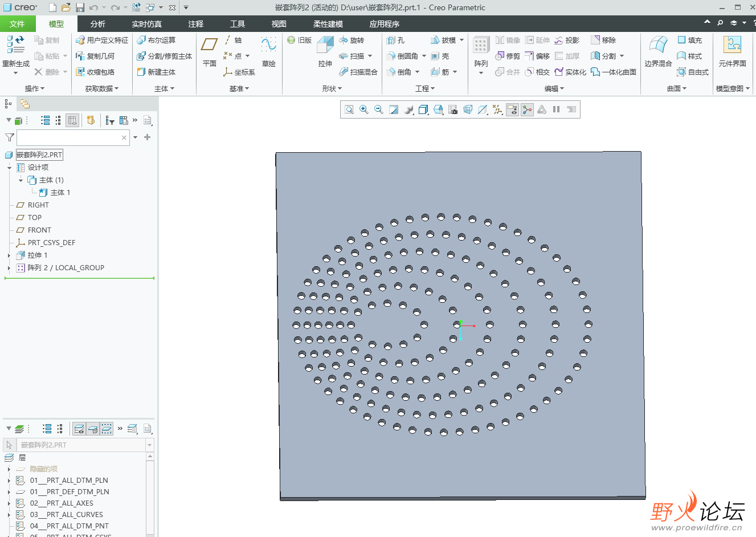Viewport: 756px width, 537px height.
Task: Click the Project (投影) tool
Action: [567, 40]
